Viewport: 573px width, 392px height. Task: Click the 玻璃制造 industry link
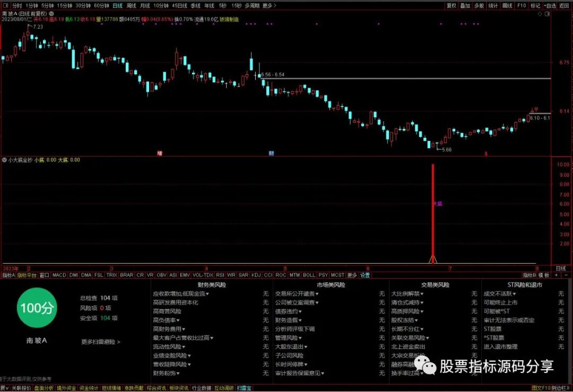pos(229,20)
